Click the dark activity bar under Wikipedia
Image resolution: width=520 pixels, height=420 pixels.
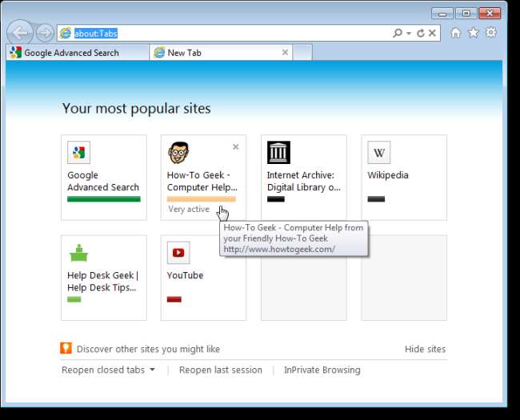coord(376,199)
